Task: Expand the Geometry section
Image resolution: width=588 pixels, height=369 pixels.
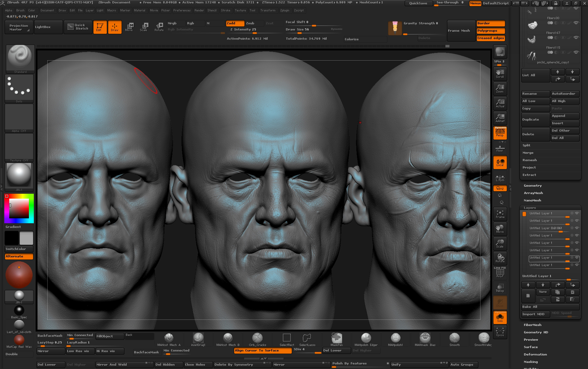Action: (x=533, y=186)
